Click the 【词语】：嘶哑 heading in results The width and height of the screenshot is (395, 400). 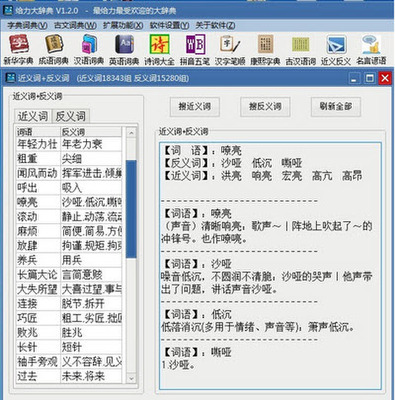coord(196,352)
